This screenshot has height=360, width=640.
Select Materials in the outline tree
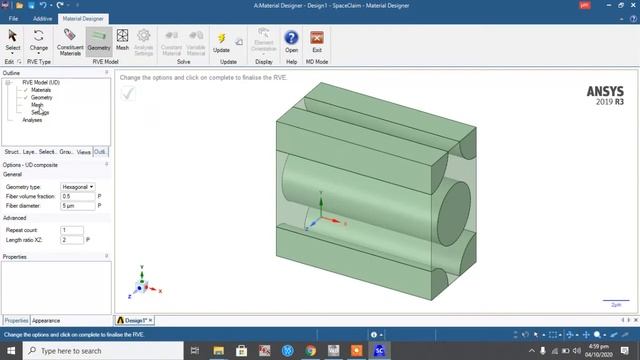[41, 90]
